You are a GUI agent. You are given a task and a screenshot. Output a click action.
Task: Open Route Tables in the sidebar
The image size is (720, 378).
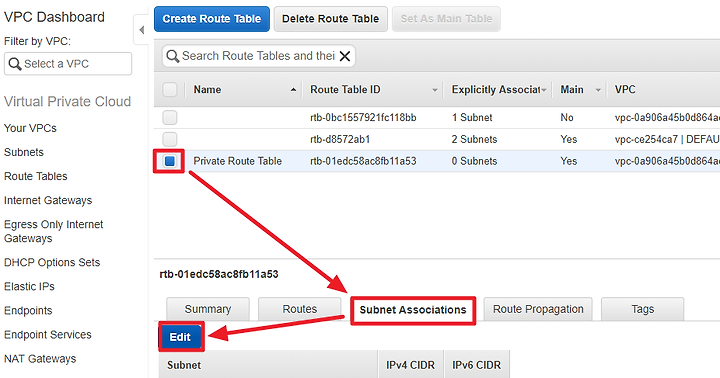click(x=36, y=176)
